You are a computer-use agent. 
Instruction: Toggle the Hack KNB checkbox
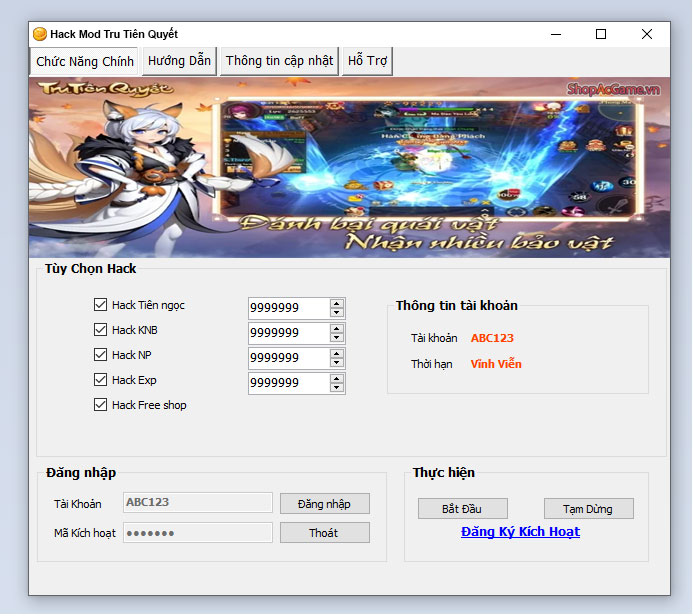100,330
